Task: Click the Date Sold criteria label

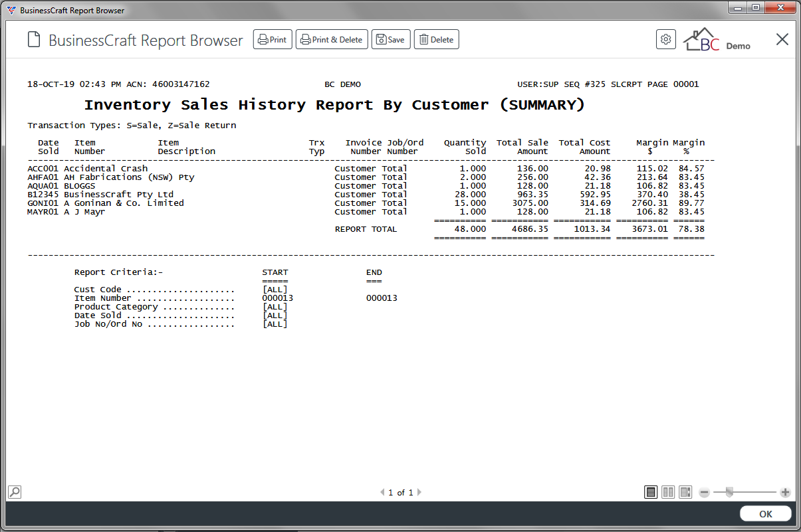Action: tap(98, 315)
